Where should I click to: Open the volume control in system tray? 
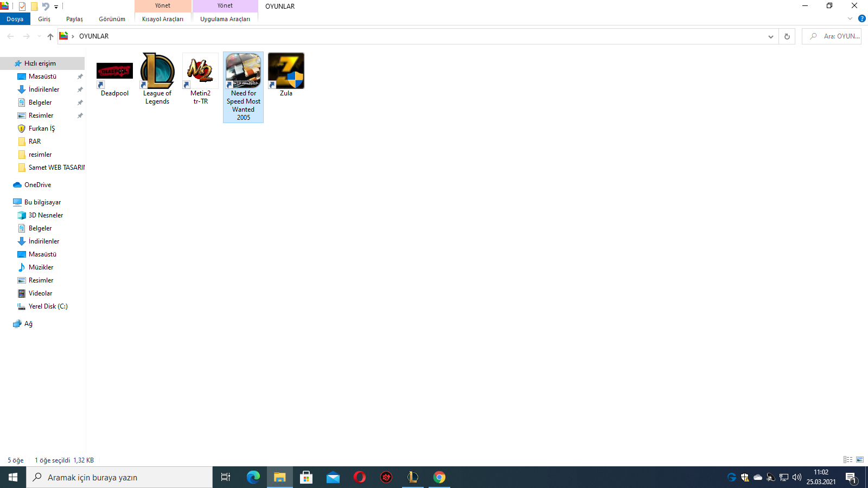click(x=797, y=477)
